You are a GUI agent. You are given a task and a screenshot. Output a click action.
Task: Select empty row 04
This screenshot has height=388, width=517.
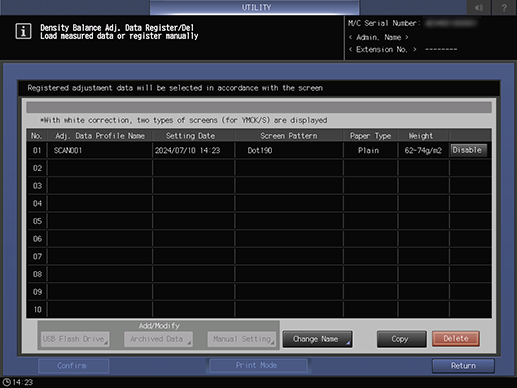click(x=259, y=203)
